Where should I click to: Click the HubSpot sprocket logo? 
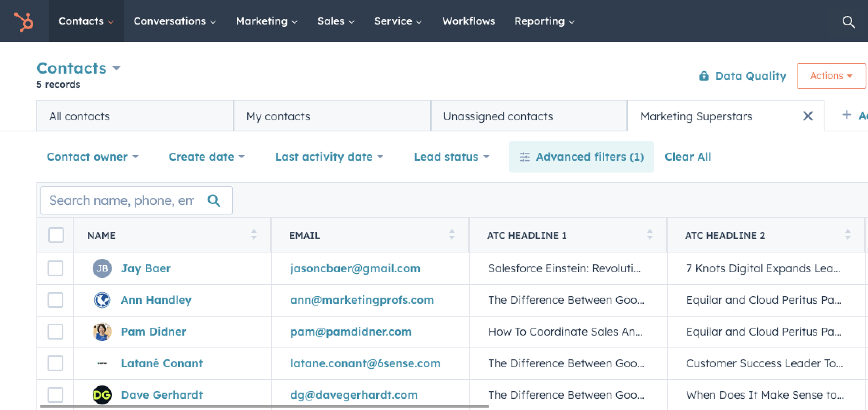click(24, 21)
